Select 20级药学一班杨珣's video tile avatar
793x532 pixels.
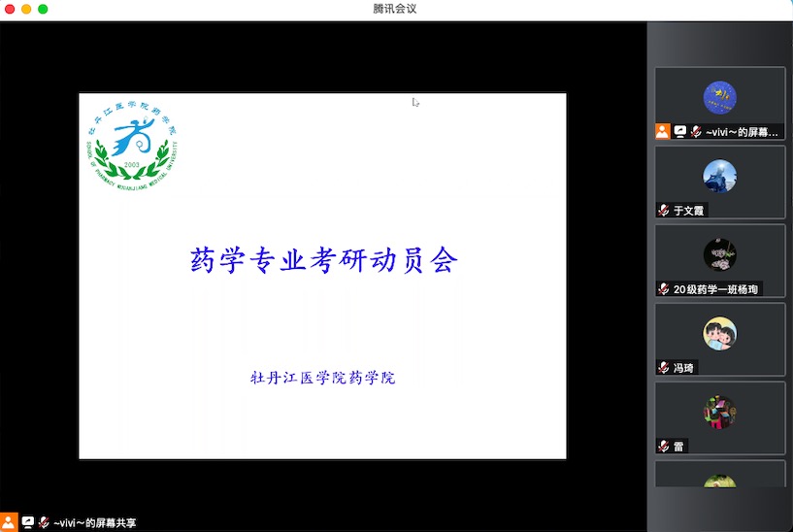[x=719, y=254]
